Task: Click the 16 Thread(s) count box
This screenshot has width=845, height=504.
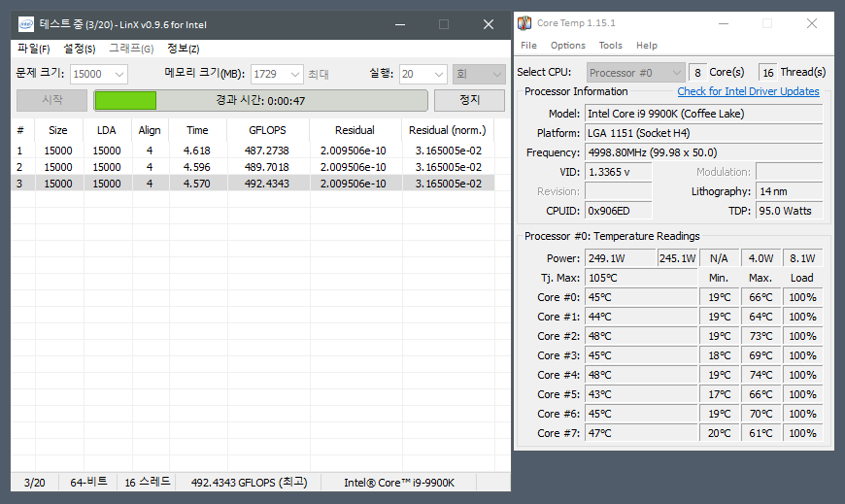Action: pyautogui.click(x=768, y=72)
